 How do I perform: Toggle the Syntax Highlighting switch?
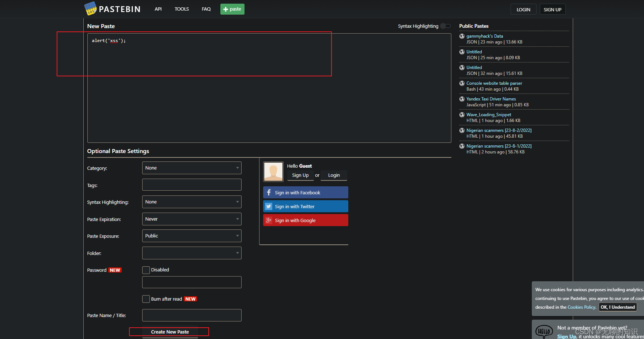click(446, 26)
